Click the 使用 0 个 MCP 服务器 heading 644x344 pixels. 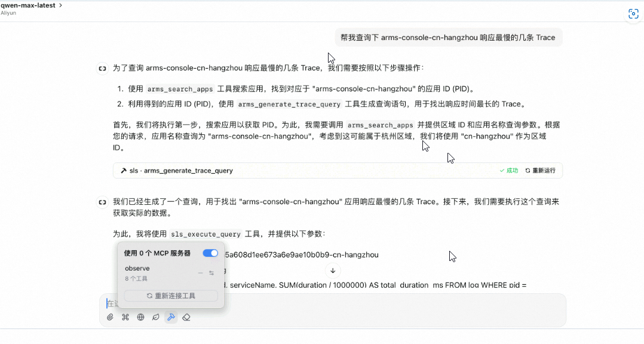point(157,253)
